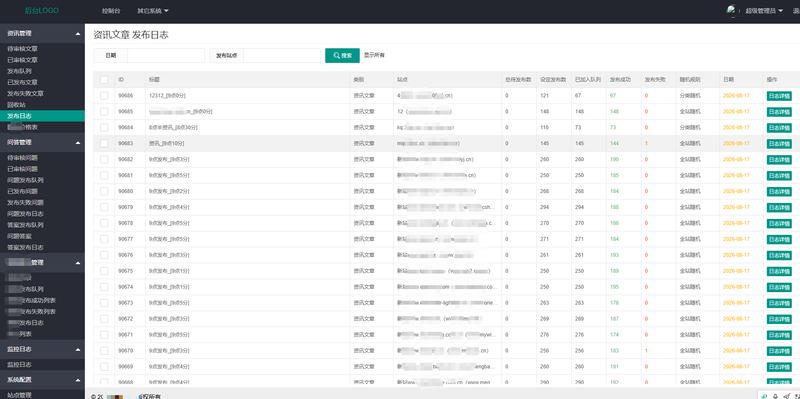
Task: Select the active 发布日志 sidebar item
Action: click(x=42, y=116)
